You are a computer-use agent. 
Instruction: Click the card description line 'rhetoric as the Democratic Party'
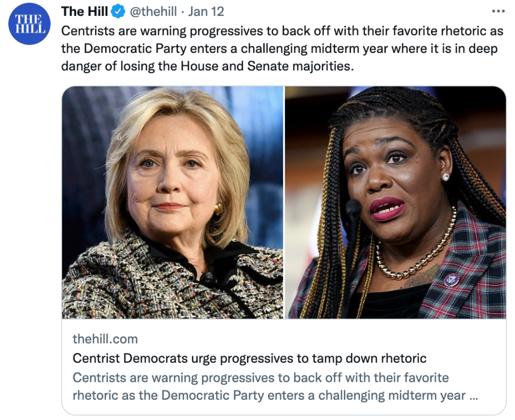click(275, 395)
